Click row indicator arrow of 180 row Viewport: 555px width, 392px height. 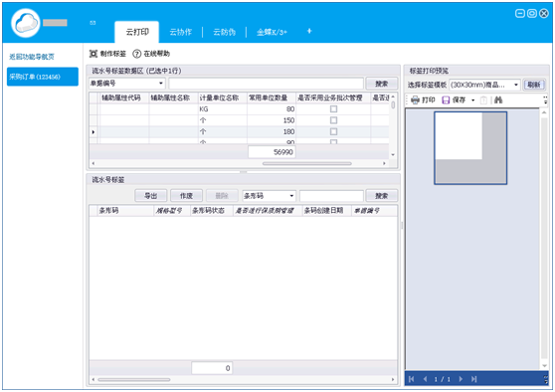[93, 131]
